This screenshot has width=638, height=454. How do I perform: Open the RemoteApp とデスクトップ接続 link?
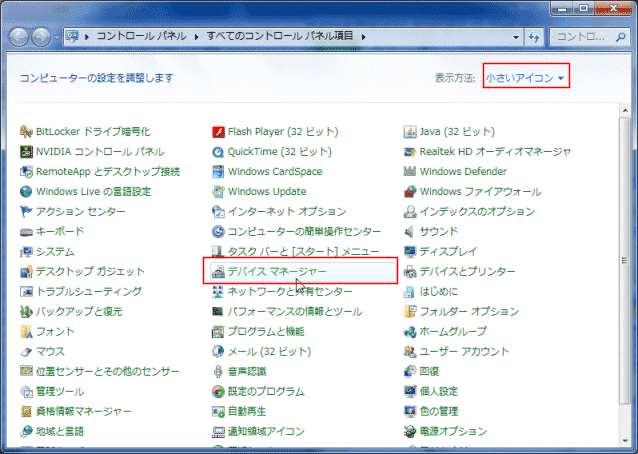click(x=108, y=172)
